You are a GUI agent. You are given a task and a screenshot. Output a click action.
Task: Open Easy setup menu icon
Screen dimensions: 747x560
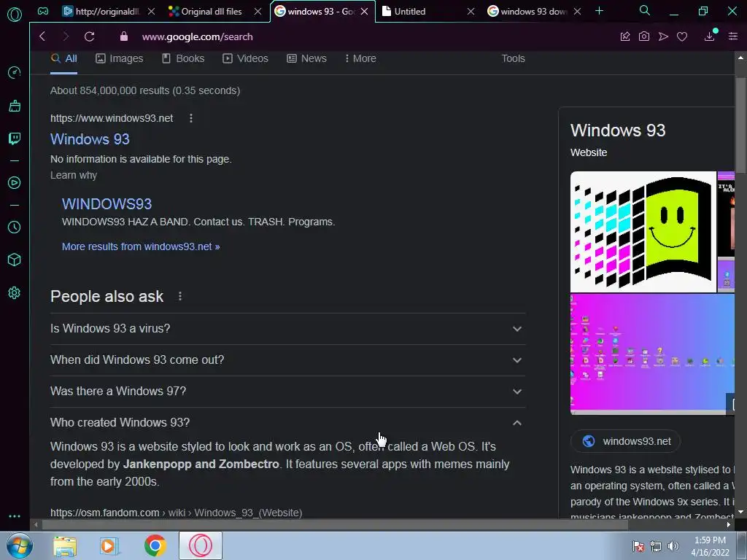tap(733, 36)
